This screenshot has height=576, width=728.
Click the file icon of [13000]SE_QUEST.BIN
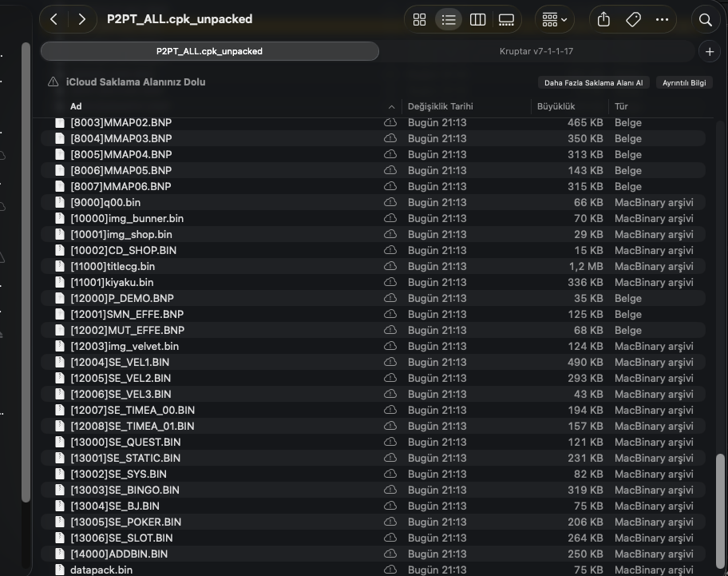[60, 442]
